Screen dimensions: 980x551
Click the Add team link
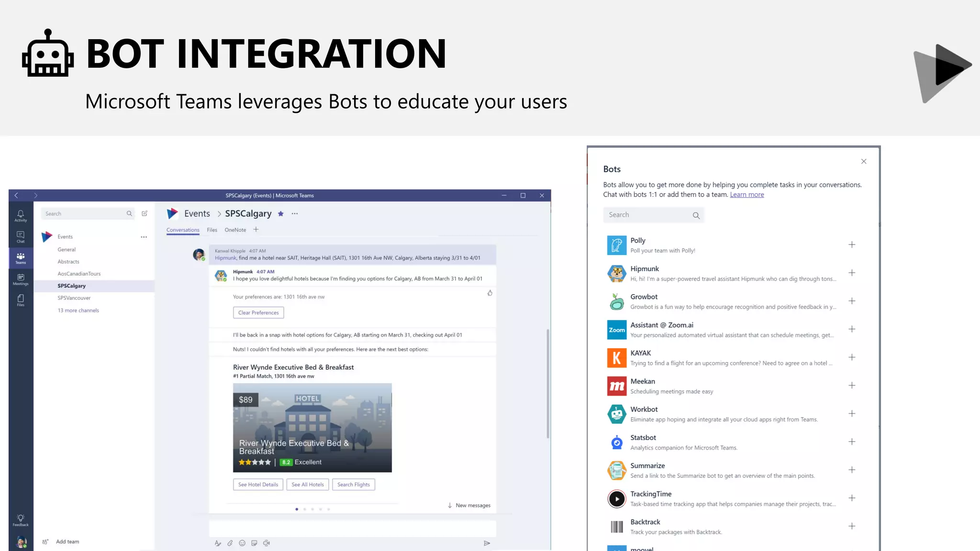pos(67,541)
